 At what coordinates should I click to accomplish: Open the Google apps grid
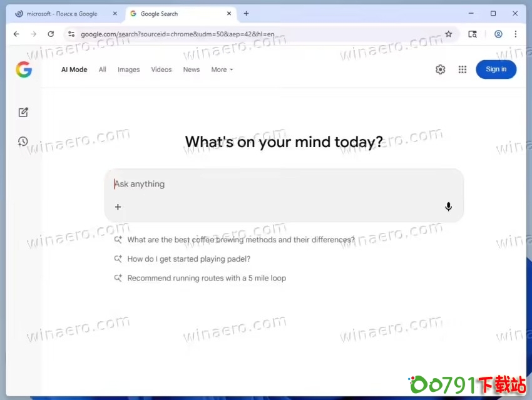point(463,69)
